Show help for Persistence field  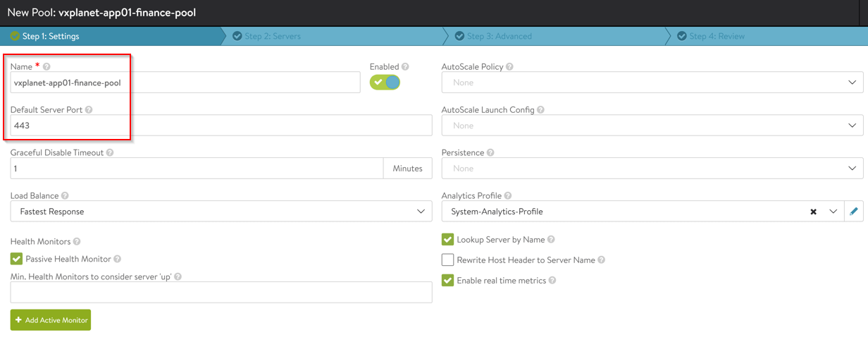click(x=490, y=153)
